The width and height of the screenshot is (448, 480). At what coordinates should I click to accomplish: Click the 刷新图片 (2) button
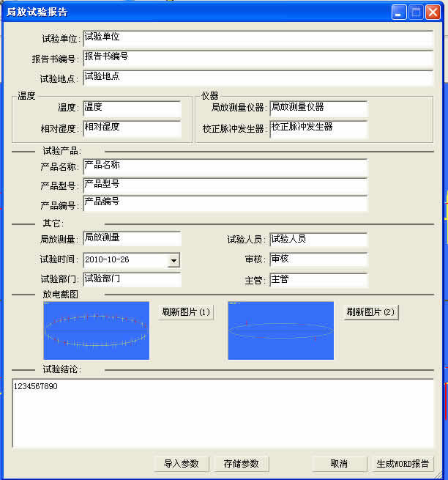pyautogui.click(x=371, y=312)
